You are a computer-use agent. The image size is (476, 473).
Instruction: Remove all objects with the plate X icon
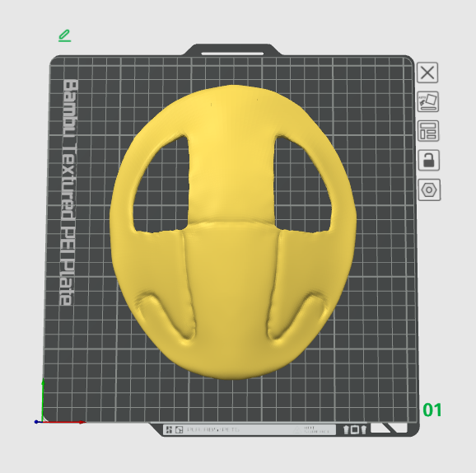[427, 73]
